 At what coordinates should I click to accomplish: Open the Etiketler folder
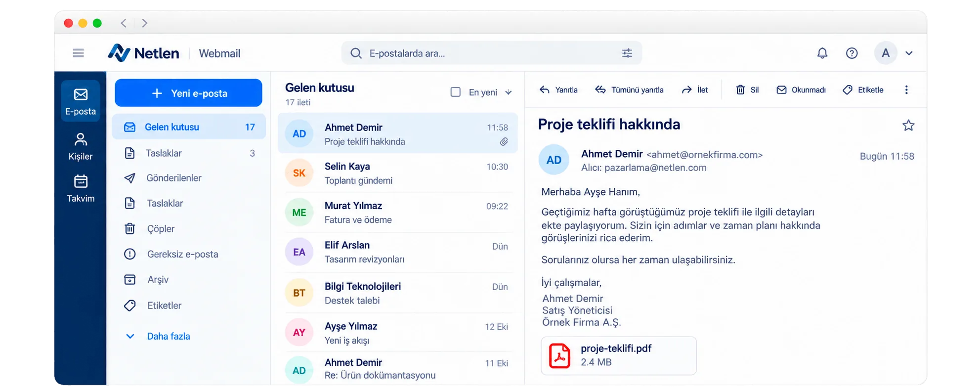pyautogui.click(x=189, y=305)
